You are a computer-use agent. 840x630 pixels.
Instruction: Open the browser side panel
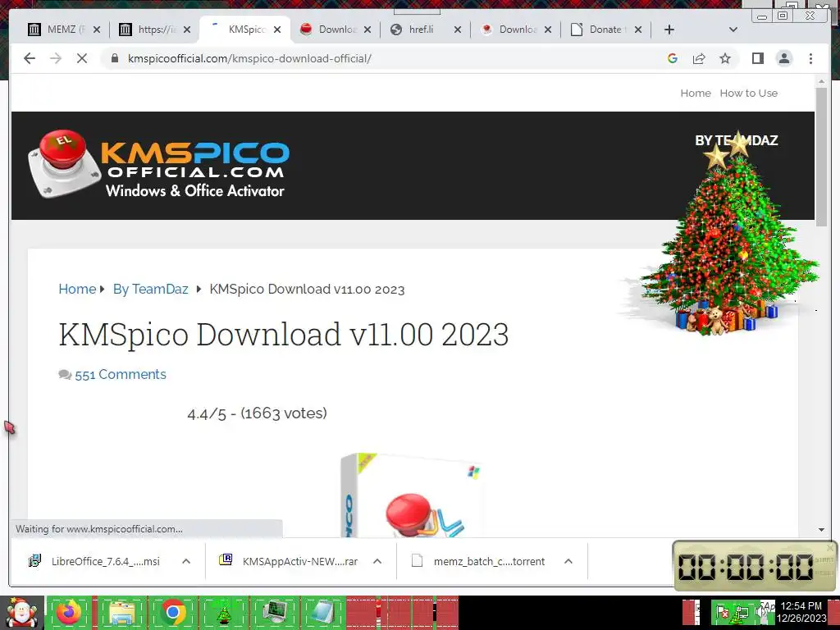pos(757,58)
